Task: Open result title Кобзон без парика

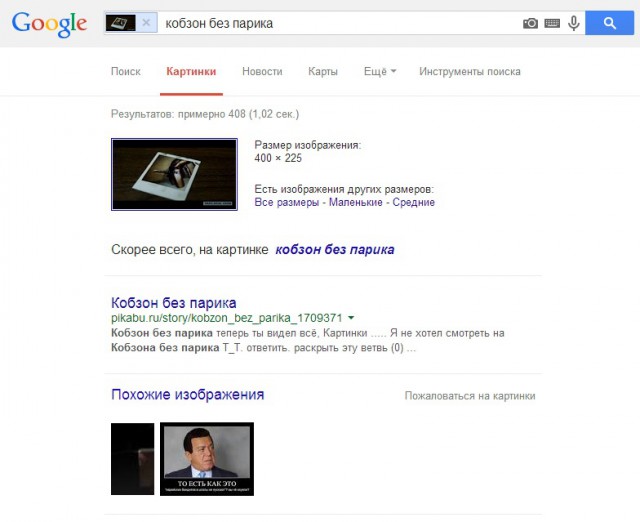Action: pos(173,303)
